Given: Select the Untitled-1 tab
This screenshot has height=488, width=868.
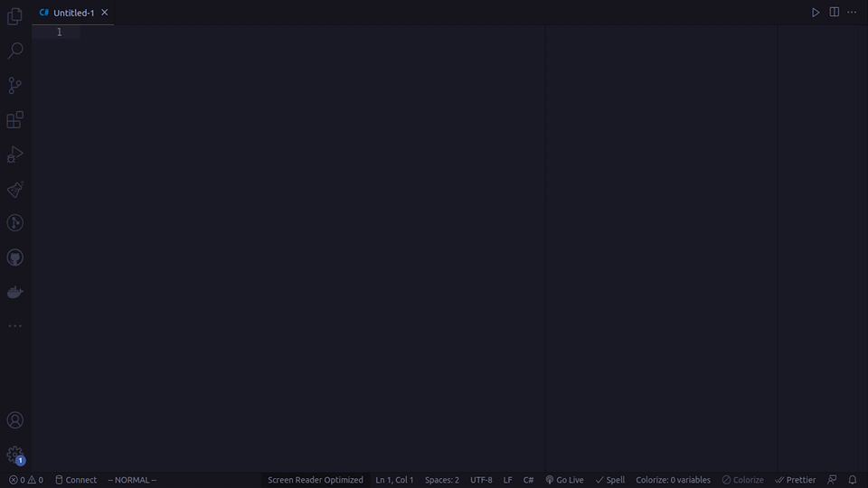Looking at the screenshot, I should pyautogui.click(x=73, y=13).
